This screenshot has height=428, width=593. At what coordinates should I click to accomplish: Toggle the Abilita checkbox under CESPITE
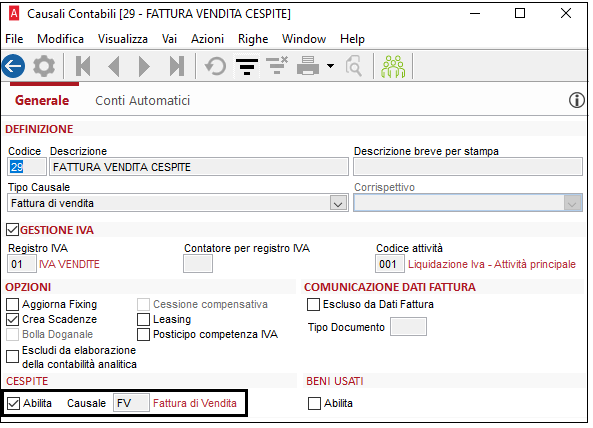pos(13,403)
